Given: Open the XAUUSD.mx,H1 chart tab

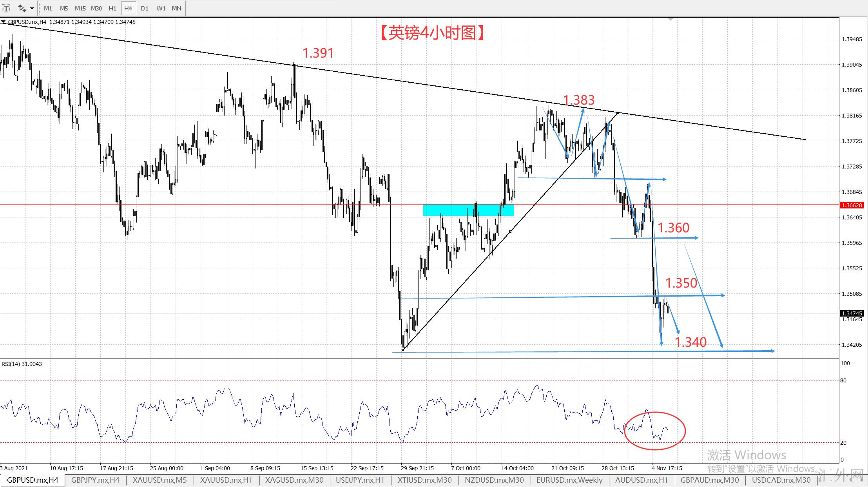Looking at the screenshot, I should [226, 480].
